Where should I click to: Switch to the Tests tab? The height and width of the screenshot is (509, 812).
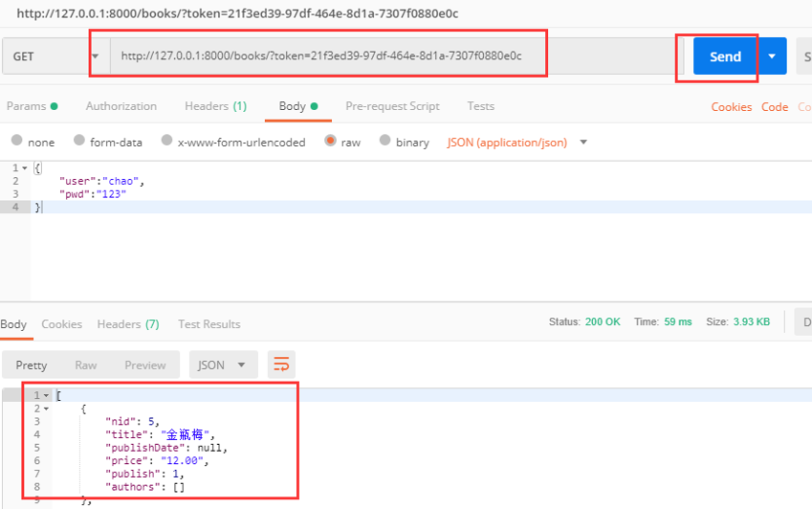480,106
